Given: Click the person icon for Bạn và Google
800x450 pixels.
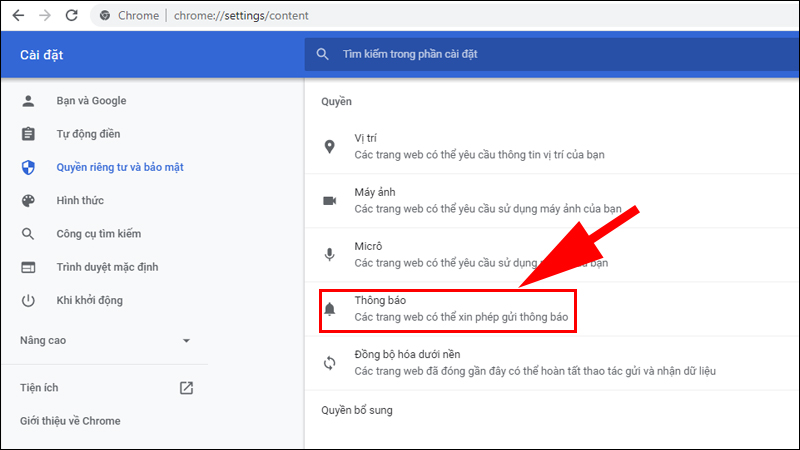Looking at the screenshot, I should point(28,101).
